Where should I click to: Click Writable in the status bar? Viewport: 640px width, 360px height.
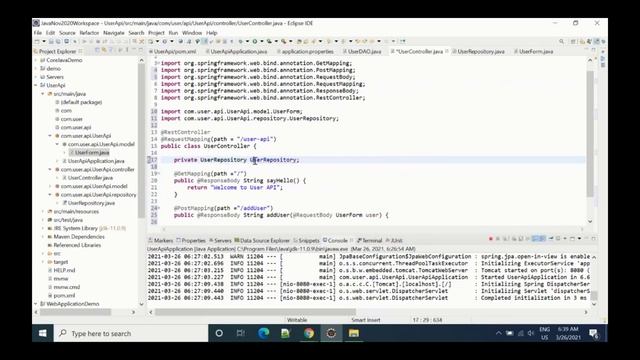point(297,320)
